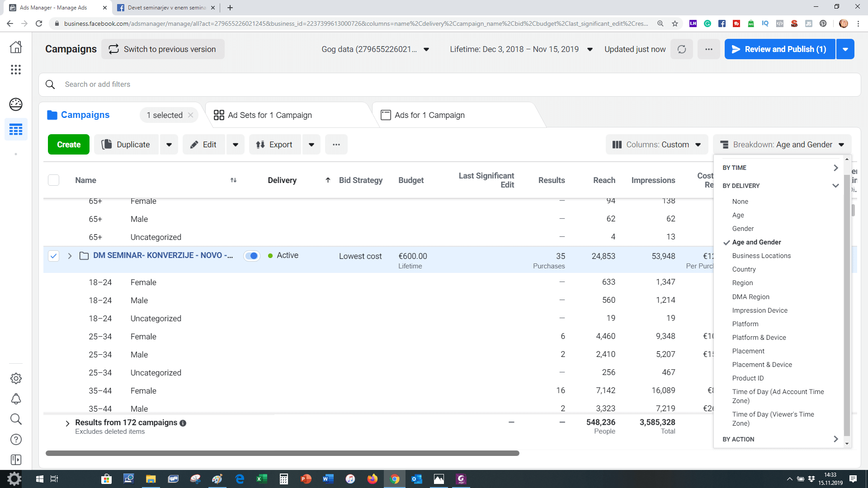Click the green Create button
The height and width of the screenshot is (488, 868).
pyautogui.click(x=69, y=145)
